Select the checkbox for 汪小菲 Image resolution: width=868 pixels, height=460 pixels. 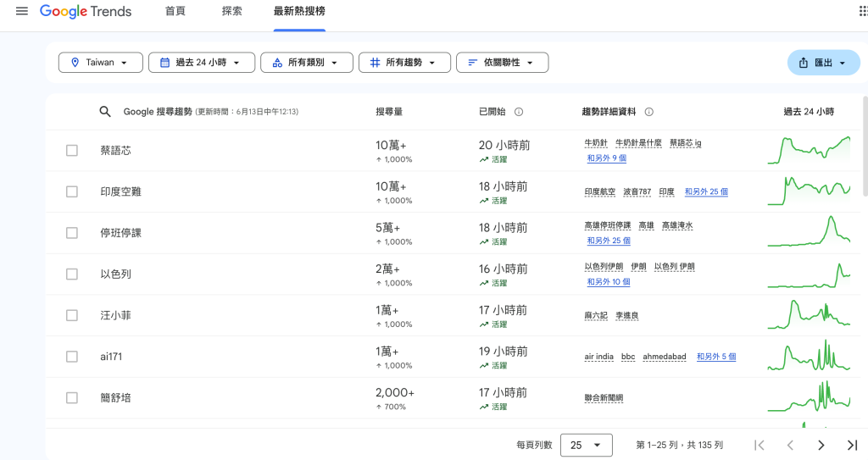pos(72,315)
